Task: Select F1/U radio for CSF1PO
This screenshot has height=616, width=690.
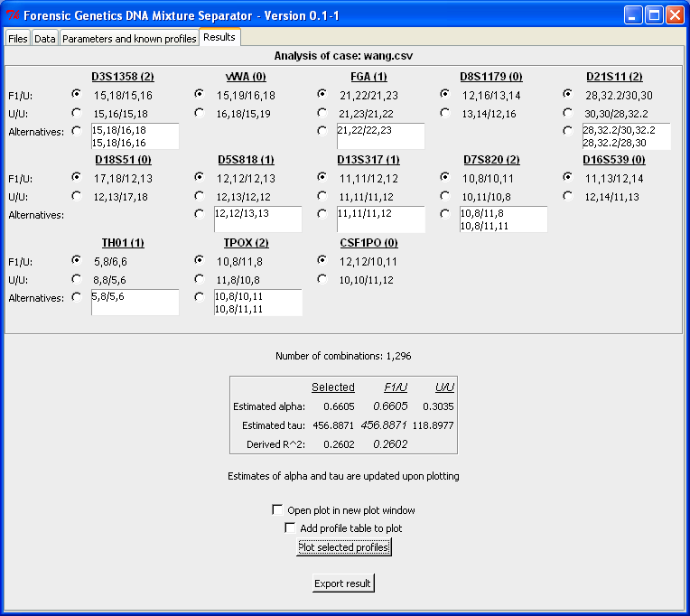Action: tap(322, 260)
